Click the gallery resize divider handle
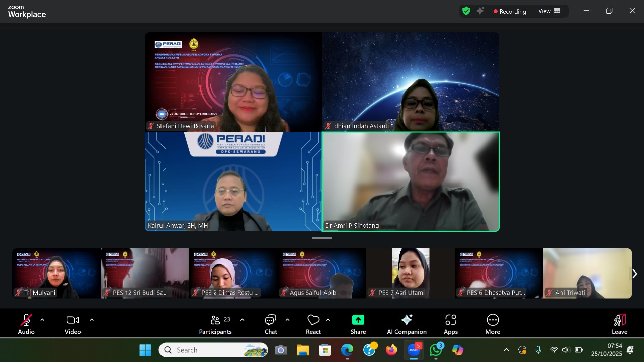Viewport: 644px width, 362px height. (x=322, y=238)
